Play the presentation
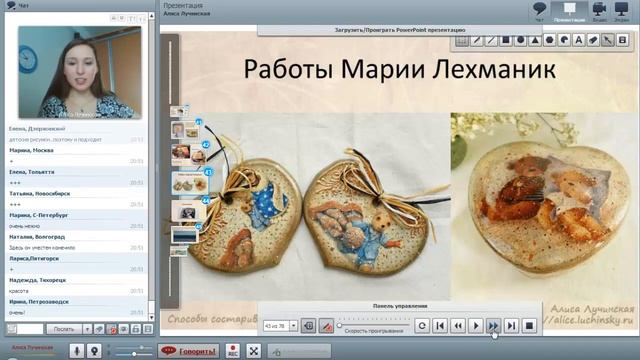 click(x=476, y=326)
